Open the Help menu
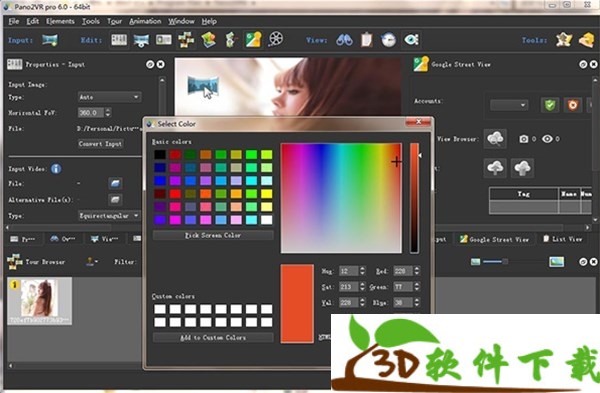Image resolution: width=600 pixels, height=393 pixels. [209, 21]
